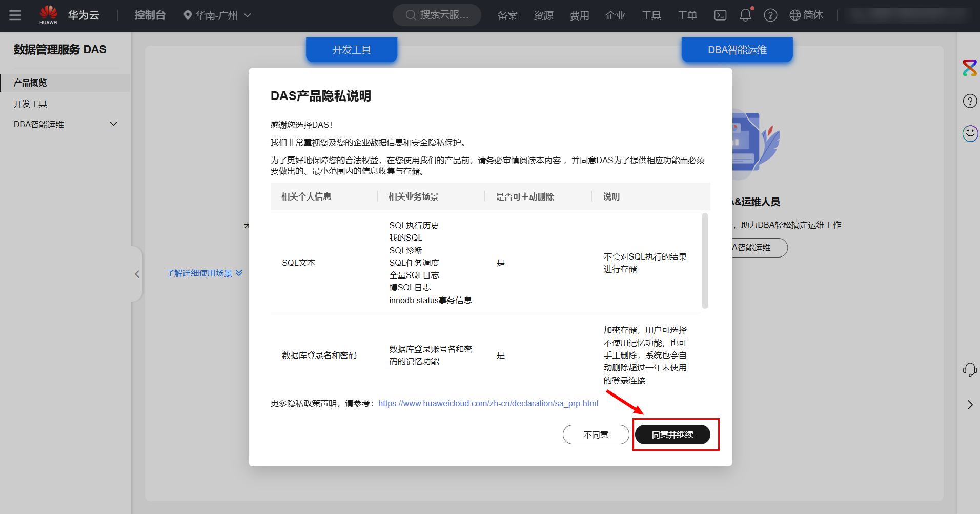This screenshot has width=980, height=514.
Task: Click the SQL文本 table cell
Action: (x=298, y=263)
